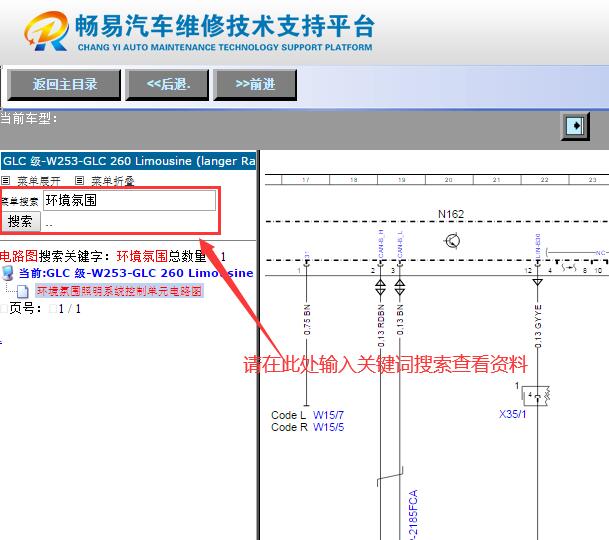Click the column 22 ruler cell
The height and width of the screenshot is (540, 609).
click(x=545, y=180)
